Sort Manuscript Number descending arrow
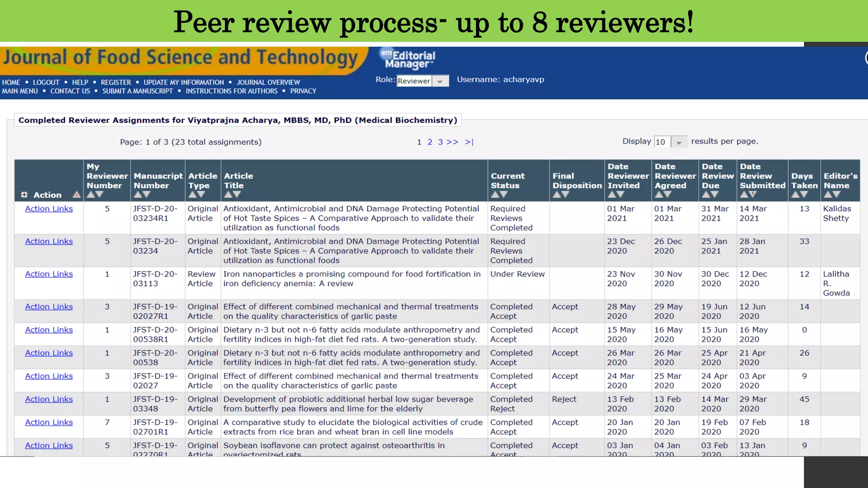 click(147, 194)
